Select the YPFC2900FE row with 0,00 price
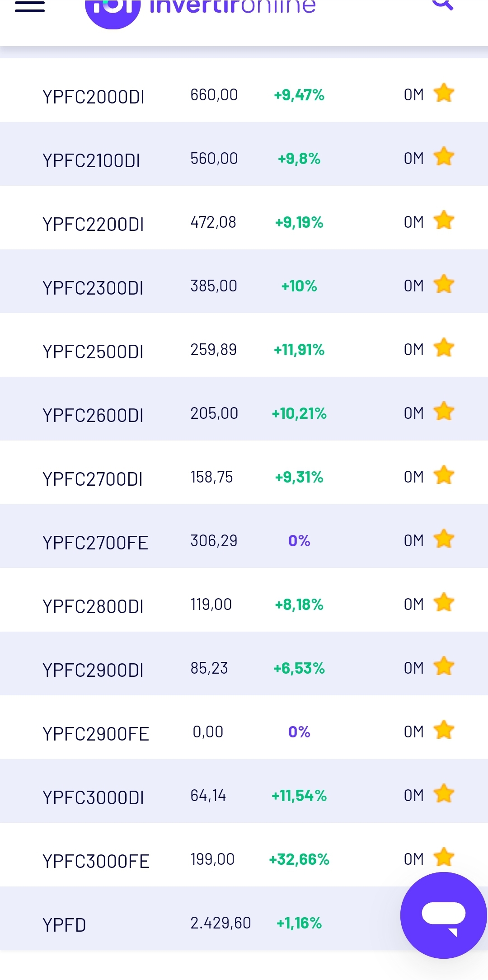 (244, 727)
